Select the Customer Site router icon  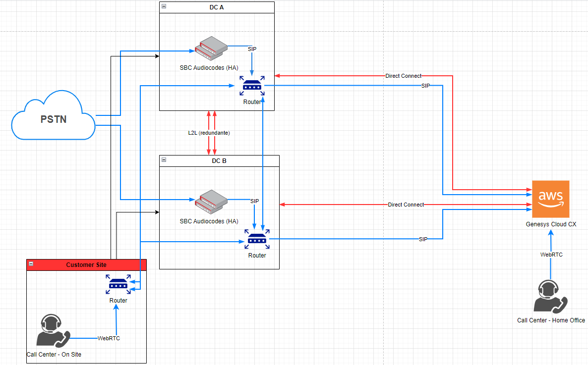coord(118,284)
